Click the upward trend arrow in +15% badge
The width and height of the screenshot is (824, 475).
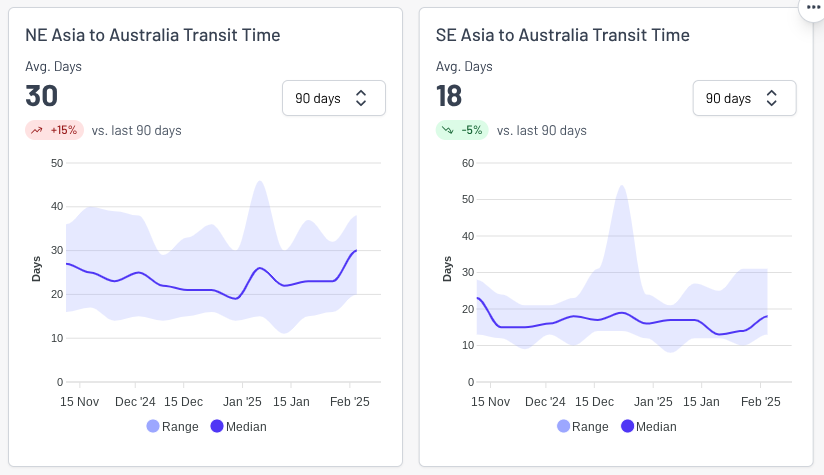[x=37, y=130]
